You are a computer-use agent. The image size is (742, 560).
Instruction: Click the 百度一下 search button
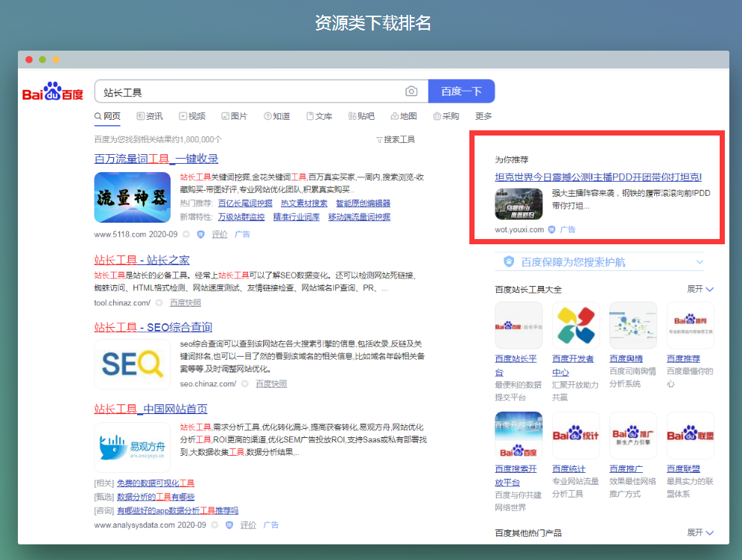(x=461, y=92)
